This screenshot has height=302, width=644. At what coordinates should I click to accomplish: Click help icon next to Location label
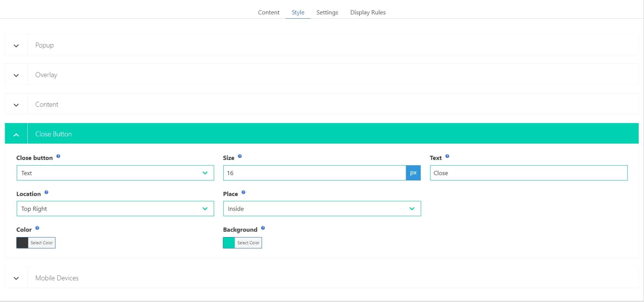coord(46,192)
